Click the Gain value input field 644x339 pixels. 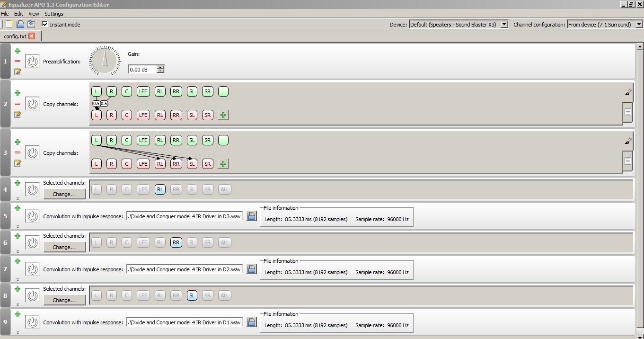pyautogui.click(x=142, y=70)
